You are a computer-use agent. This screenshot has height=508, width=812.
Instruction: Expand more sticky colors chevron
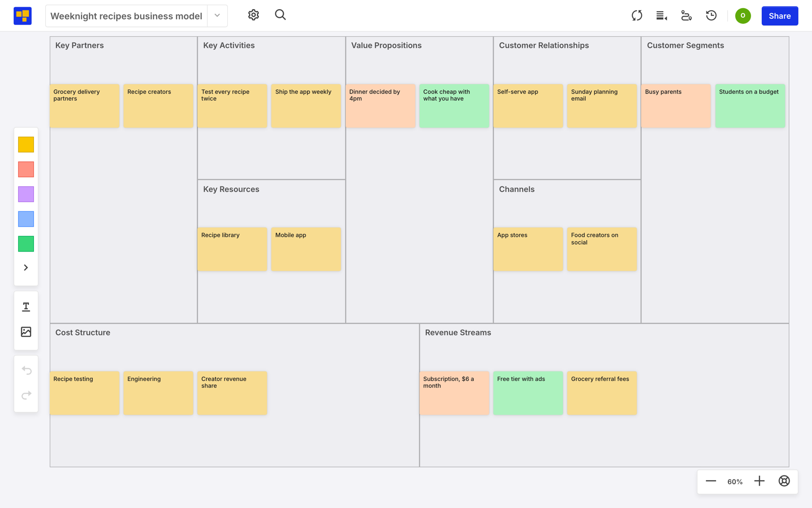(x=26, y=268)
